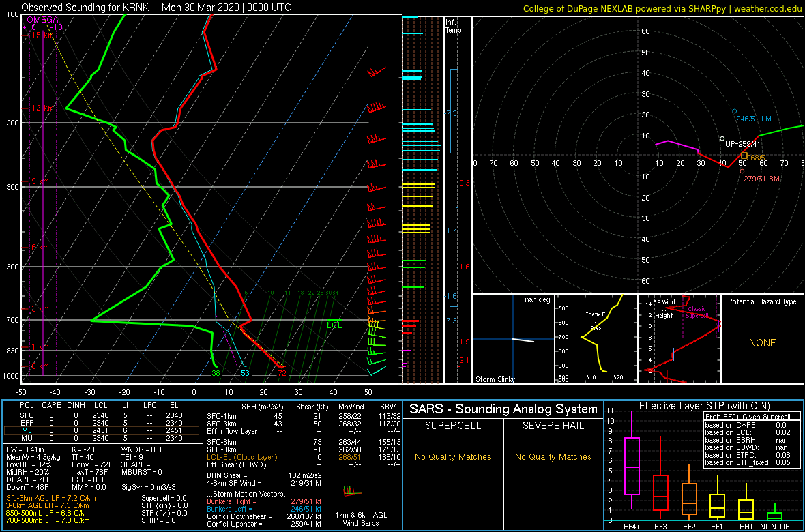
Task: Click the "Prob EF2+ Given Supercell" legend heading
Action: click(747, 416)
